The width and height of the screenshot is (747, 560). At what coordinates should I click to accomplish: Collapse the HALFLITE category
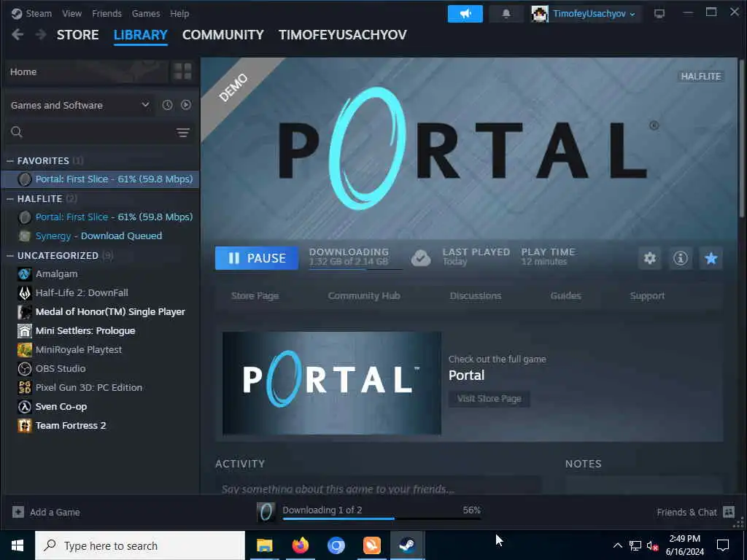(x=10, y=198)
